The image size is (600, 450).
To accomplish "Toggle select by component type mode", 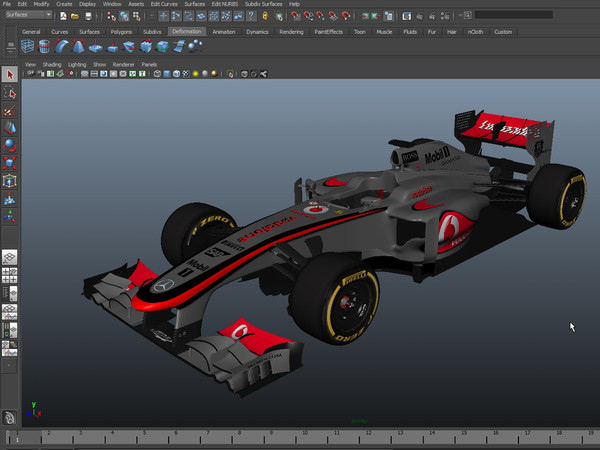I will pos(137,16).
